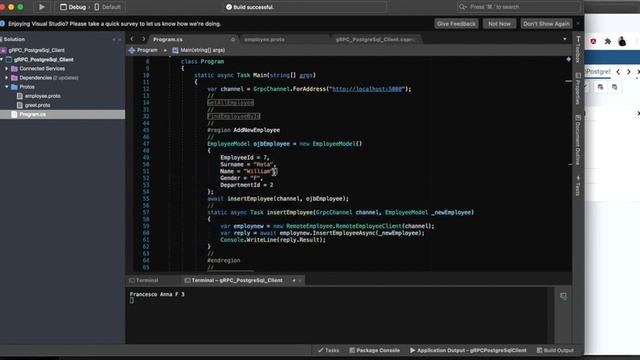Open the localhost:5000 URL link in code
The width and height of the screenshot is (640, 360).
(367, 89)
